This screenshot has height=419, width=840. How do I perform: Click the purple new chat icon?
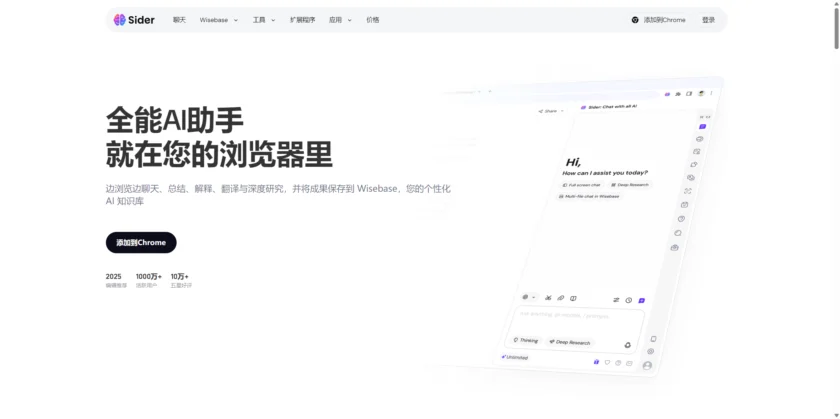pos(641,301)
